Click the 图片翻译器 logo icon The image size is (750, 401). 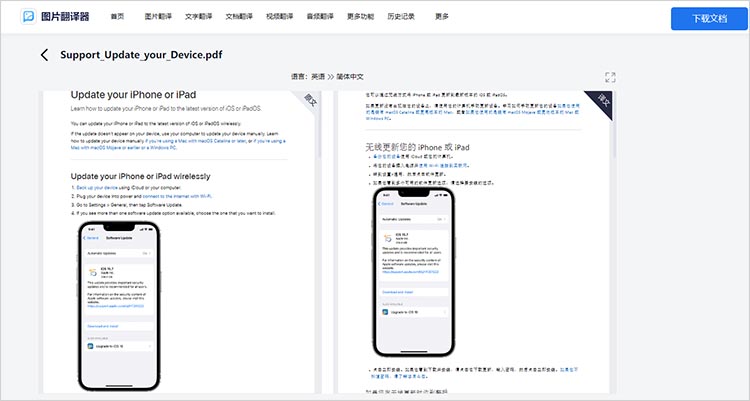[29, 16]
